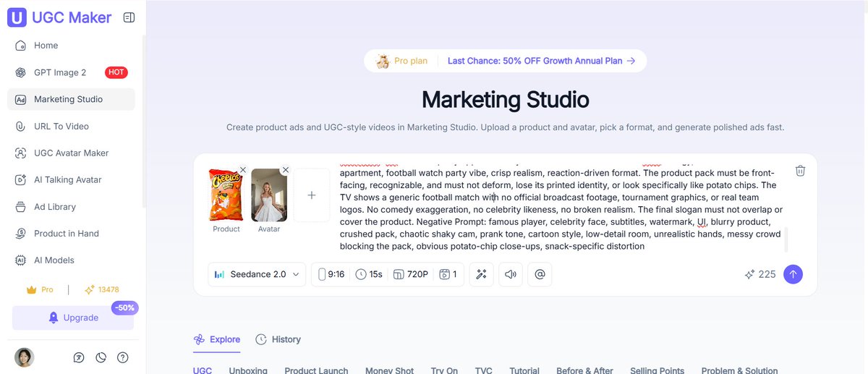This screenshot has width=868, height=374.
Task: Select Marketing Studio in the sidebar
Action: click(x=71, y=99)
